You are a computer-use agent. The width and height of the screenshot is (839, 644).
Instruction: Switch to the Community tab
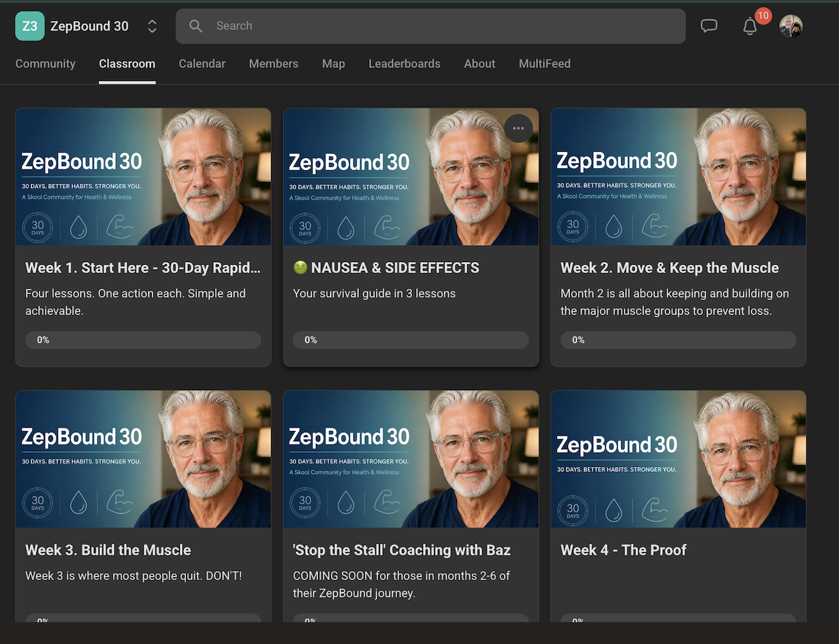(x=46, y=64)
